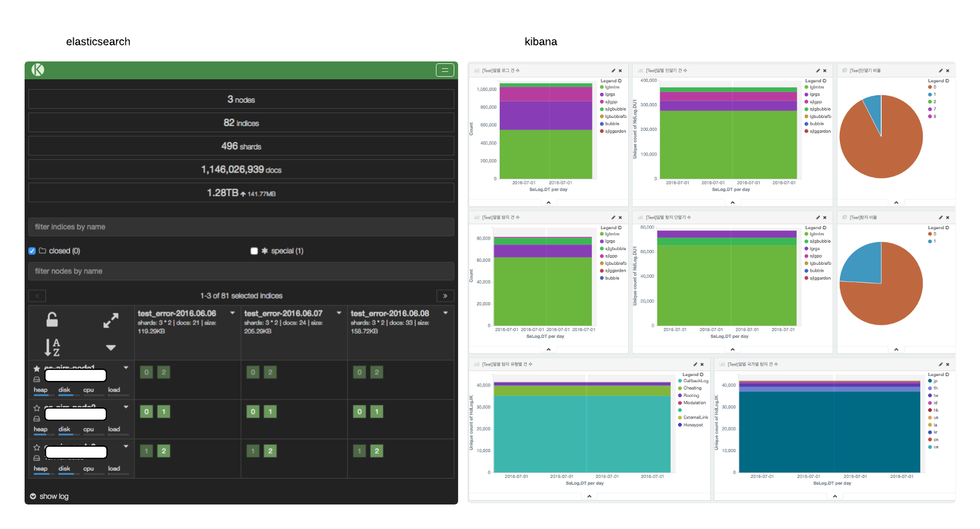Sort nodes with the A-Z sort icon

[x=52, y=347]
